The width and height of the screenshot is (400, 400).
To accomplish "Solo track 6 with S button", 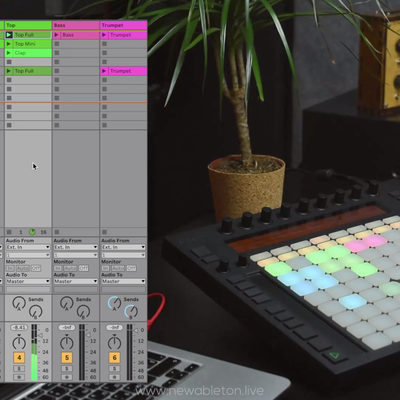I will [114, 369].
